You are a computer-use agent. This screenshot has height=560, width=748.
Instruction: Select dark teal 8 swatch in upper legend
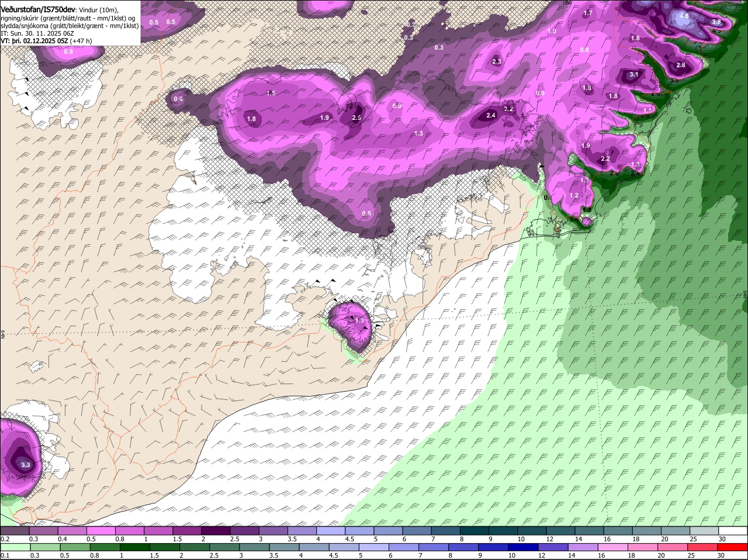[475, 531]
